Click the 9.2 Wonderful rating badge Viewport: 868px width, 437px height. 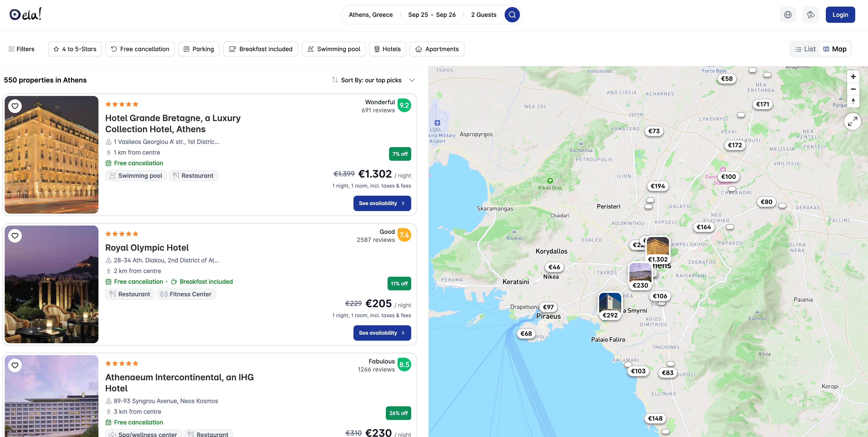404,106
